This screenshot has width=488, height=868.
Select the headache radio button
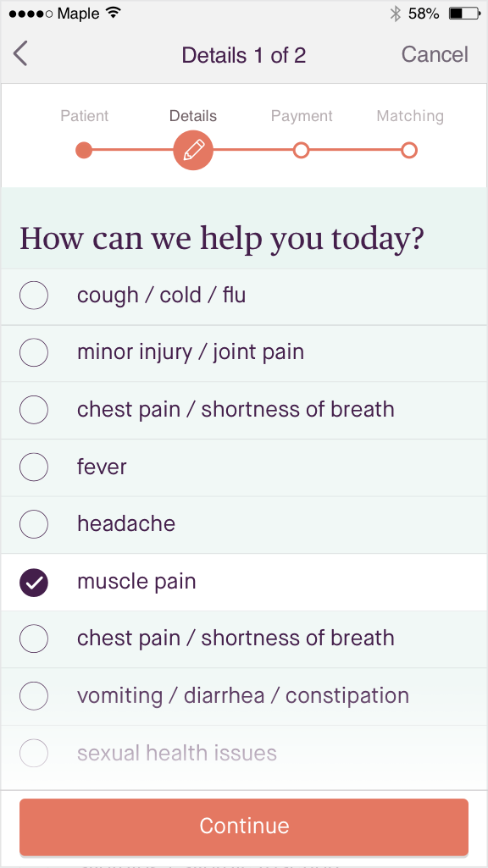tap(34, 524)
